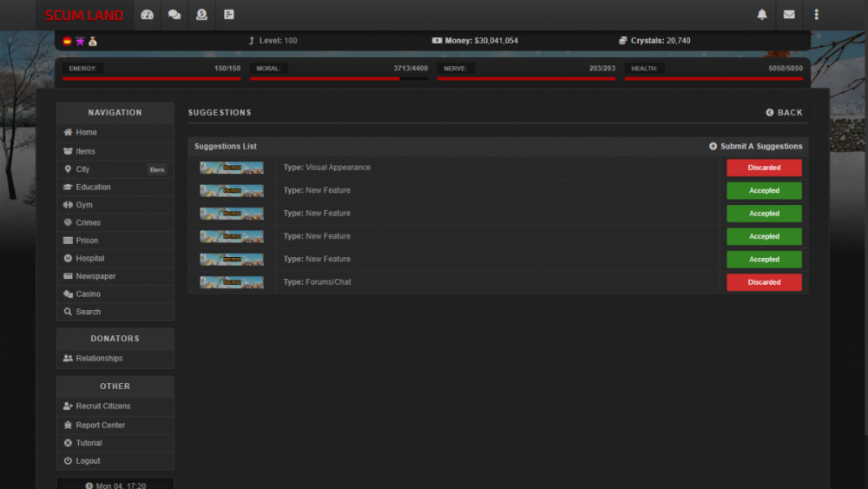
Task: Click the SCUM LAND logo
Action: [84, 16]
